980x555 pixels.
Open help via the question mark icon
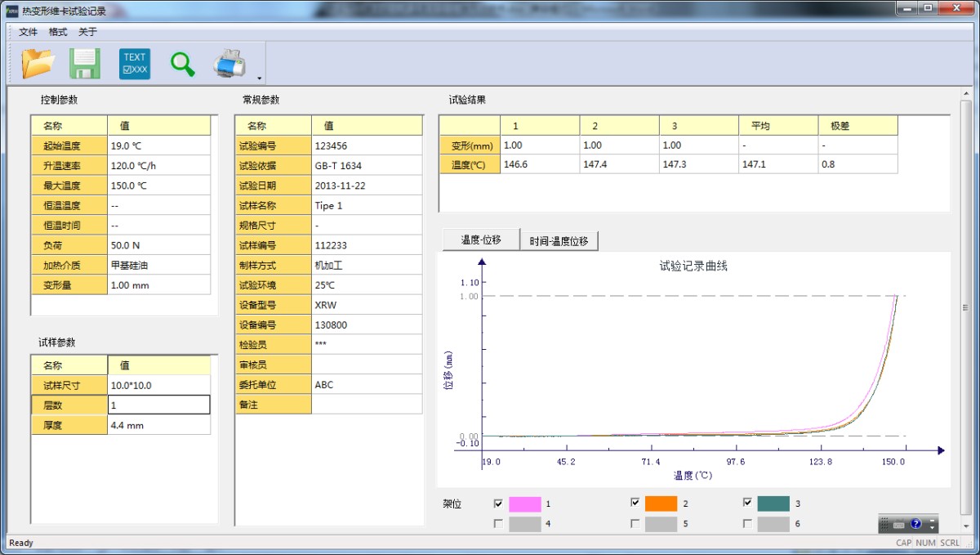[x=915, y=524]
